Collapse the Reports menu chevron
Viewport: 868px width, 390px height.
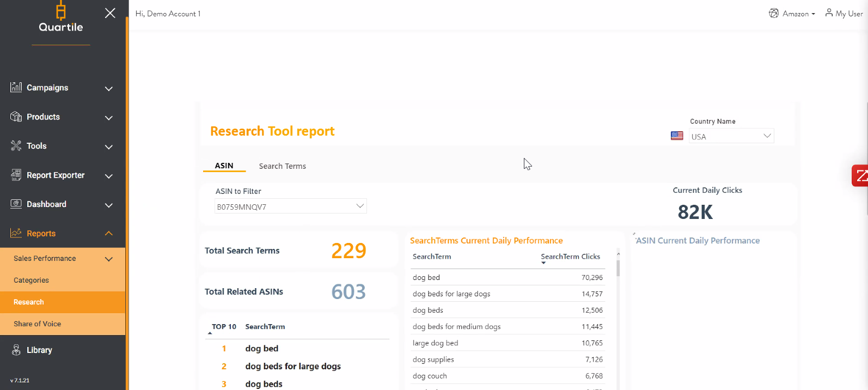click(x=109, y=233)
